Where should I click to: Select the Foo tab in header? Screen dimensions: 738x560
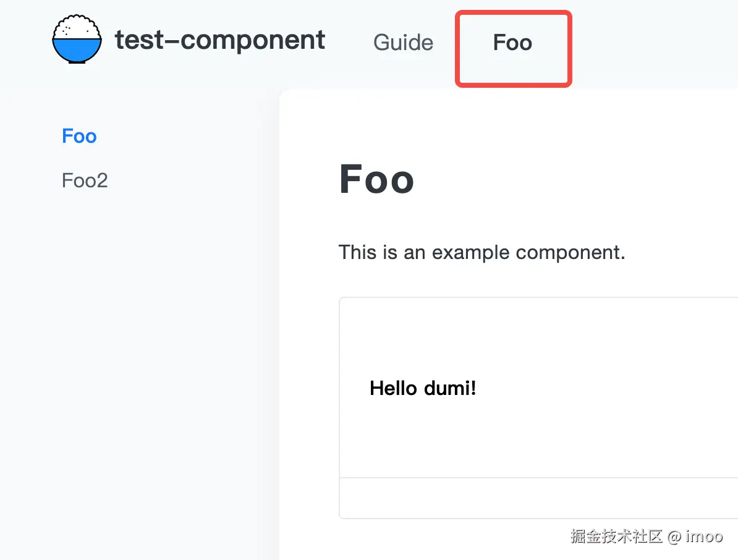click(x=512, y=43)
